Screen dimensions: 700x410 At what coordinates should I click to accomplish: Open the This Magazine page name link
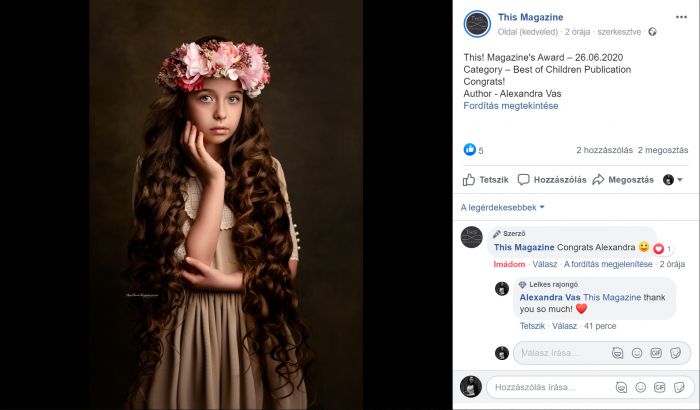tap(530, 17)
